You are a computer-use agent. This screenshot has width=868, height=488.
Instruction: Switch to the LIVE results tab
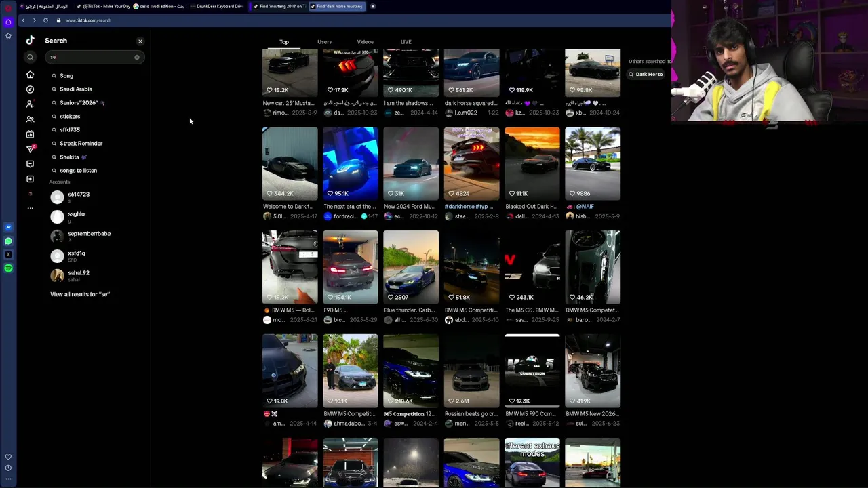(406, 42)
